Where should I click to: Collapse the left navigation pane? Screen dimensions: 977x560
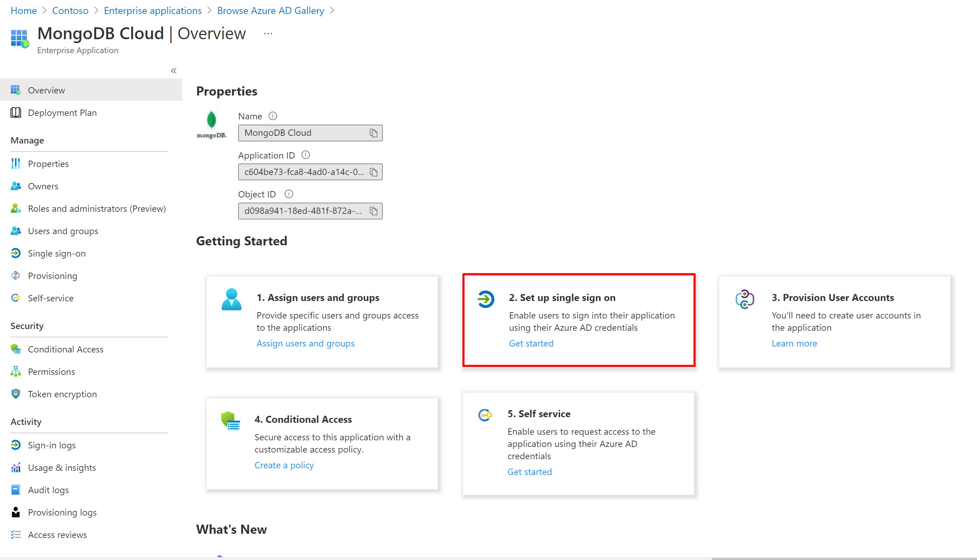coord(174,71)
